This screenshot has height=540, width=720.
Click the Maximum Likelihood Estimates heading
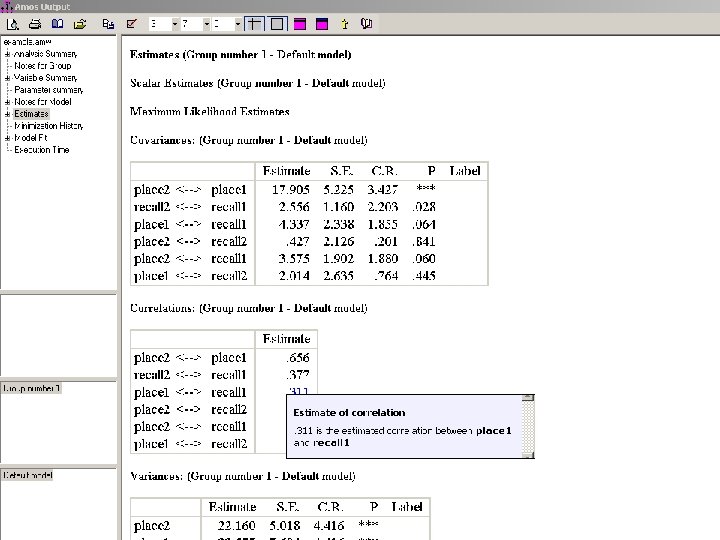tap(210, 112)
